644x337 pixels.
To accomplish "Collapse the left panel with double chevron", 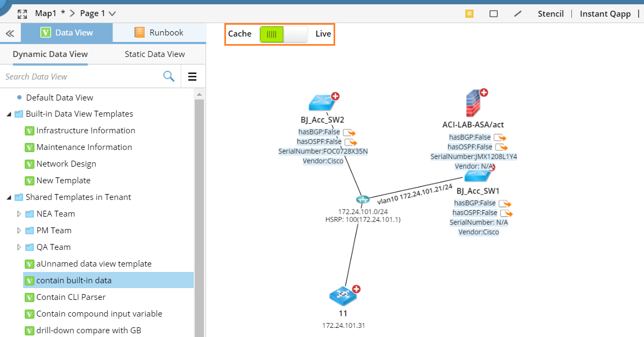I will tap(10, 33).
